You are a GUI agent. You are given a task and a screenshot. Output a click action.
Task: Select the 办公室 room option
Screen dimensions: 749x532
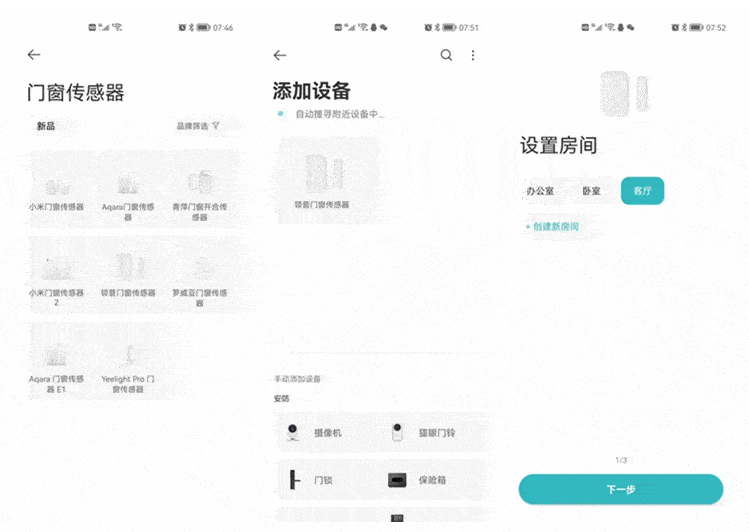(x=540, y=191)
